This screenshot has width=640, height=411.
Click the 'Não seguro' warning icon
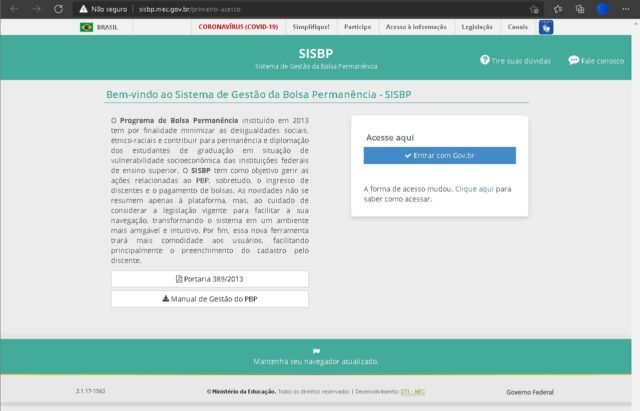pos(84,8)
